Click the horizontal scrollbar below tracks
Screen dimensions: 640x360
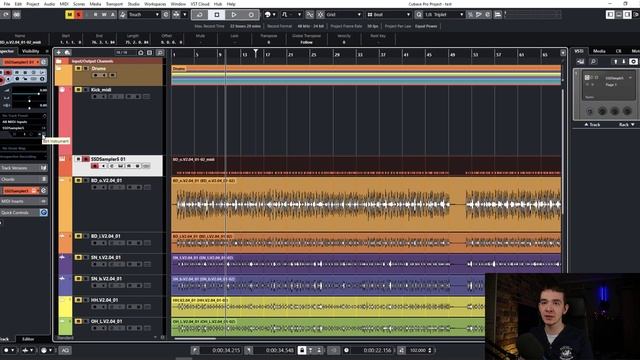pyautogui.click(x=195, y=338)
